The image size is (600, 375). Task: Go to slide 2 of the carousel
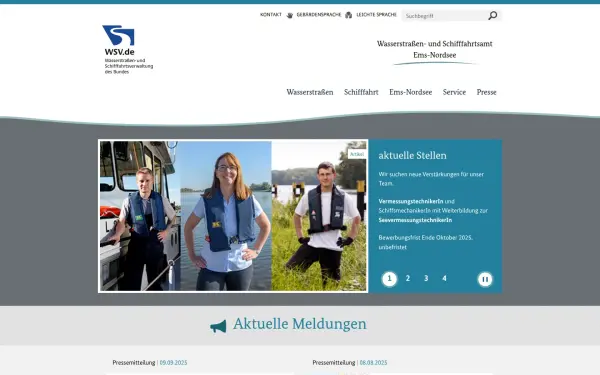click(x=408, y=278)
